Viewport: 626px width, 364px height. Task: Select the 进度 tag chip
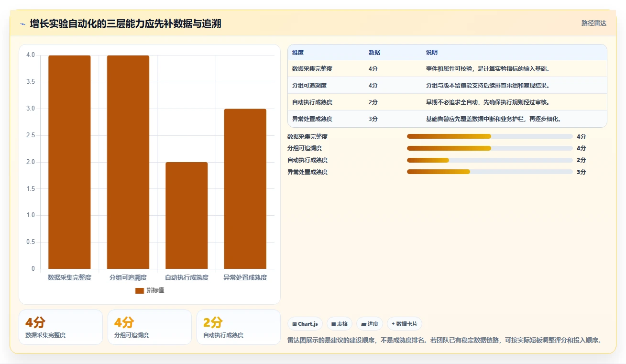[370, 324]
